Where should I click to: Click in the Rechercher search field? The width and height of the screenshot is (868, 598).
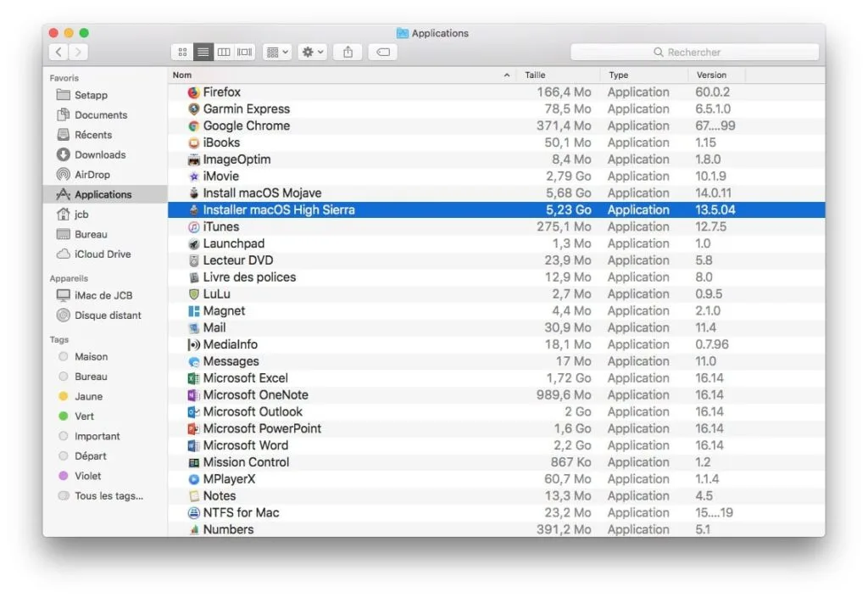click(695, 52)
